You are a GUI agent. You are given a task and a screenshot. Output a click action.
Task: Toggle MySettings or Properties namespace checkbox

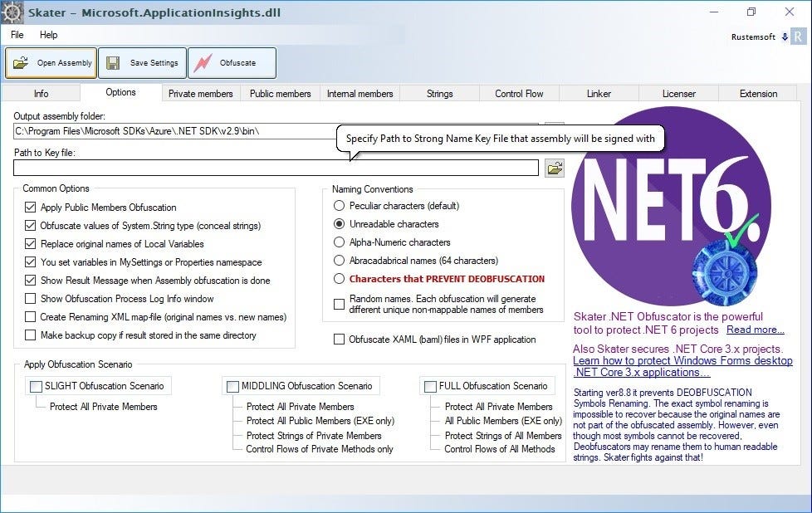click(x=31, y=262)
